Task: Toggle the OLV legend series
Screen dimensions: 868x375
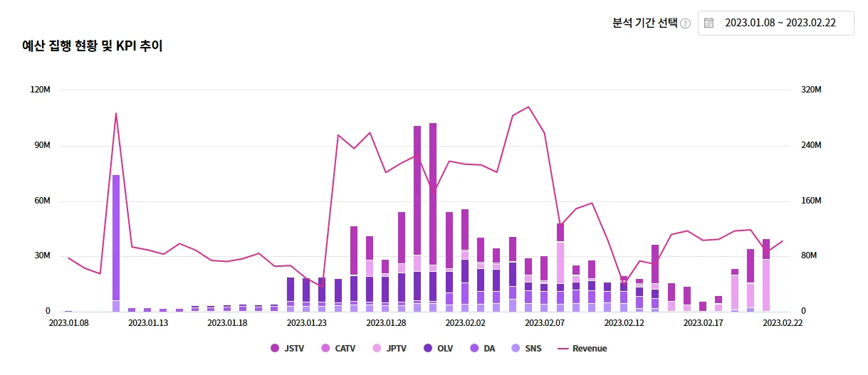Action: pos(438,349)
